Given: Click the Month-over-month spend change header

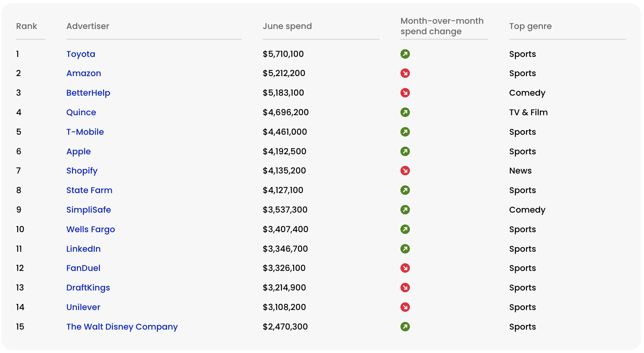Looking at the screenshot, I should point(442,26).
